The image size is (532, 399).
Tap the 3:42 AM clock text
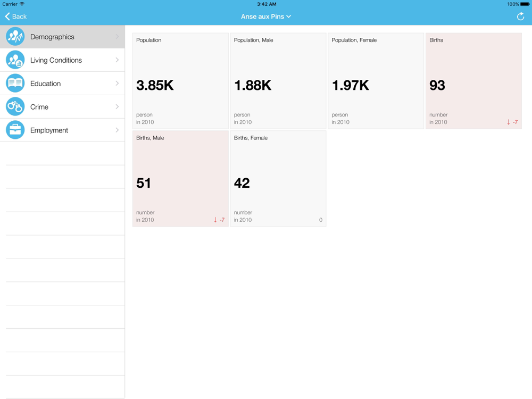[x=267, y=4]
